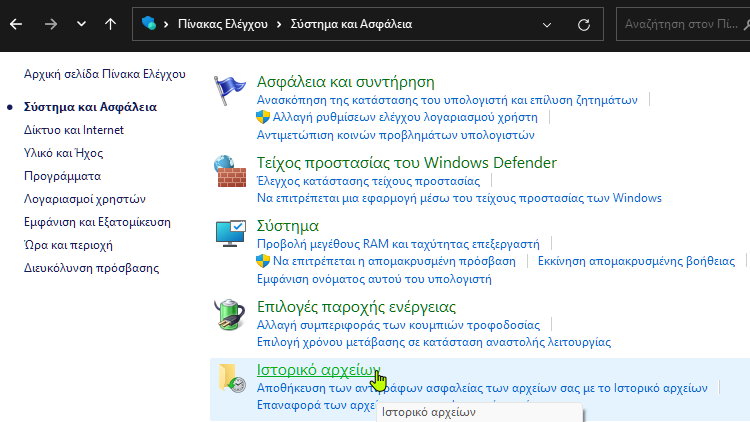Open Σύστημα heading

[288, 225]
